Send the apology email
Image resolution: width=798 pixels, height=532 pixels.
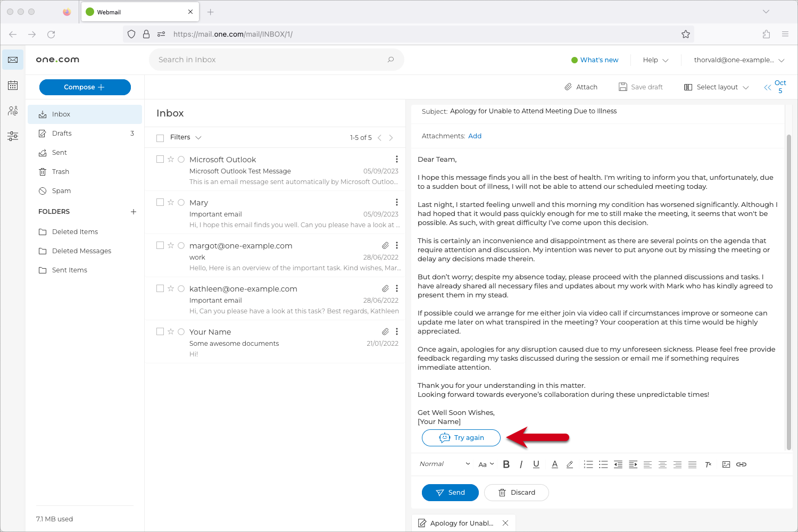click(x=450, y=492)
